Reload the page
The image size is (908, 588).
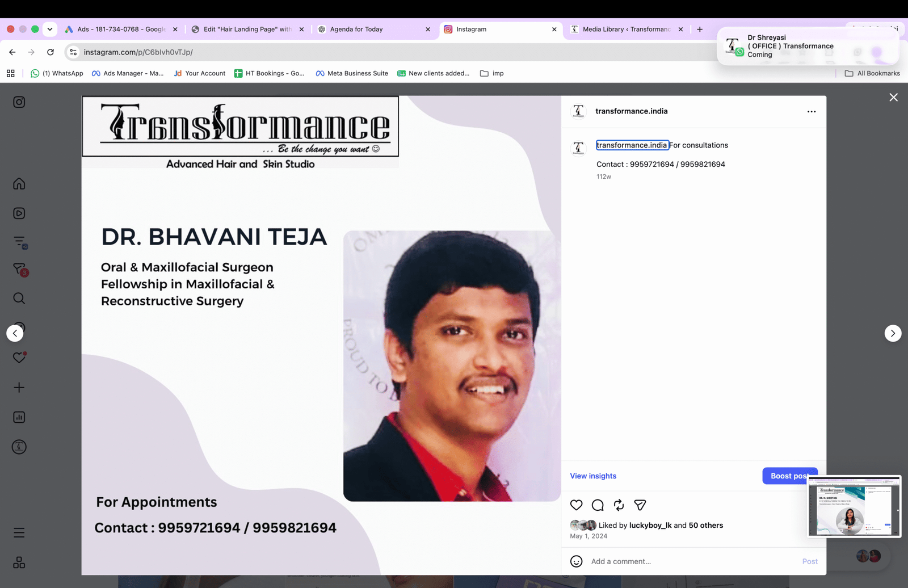pyautogui.click(x=51, y=52)
